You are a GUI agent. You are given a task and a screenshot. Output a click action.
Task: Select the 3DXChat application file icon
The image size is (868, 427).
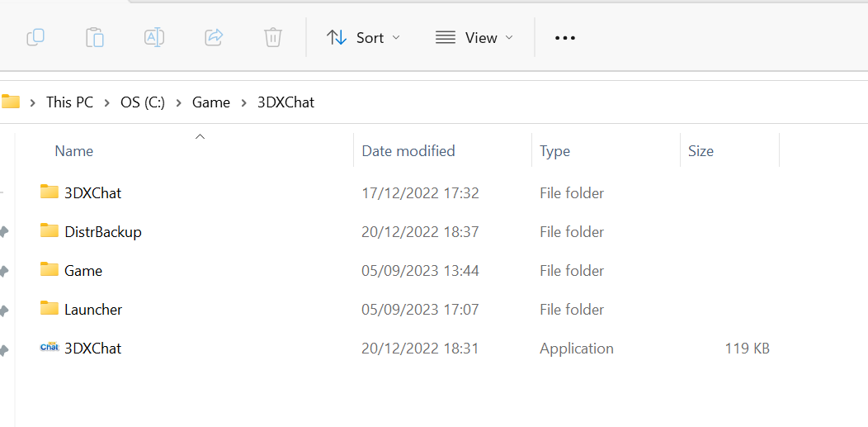[x=50, y=348]
